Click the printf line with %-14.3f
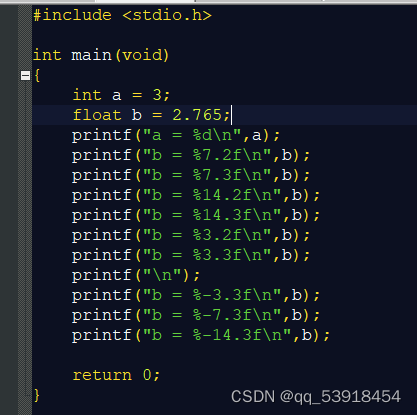417x415 pixels. point(201,335)
